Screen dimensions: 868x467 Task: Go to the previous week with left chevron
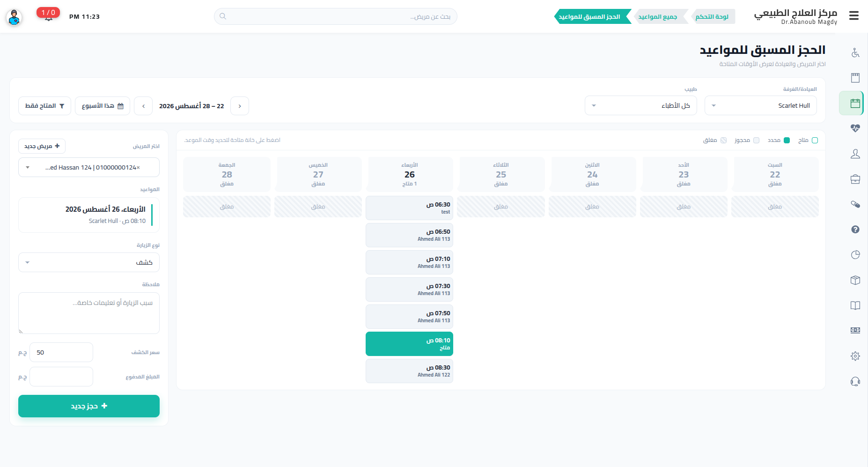143,106
